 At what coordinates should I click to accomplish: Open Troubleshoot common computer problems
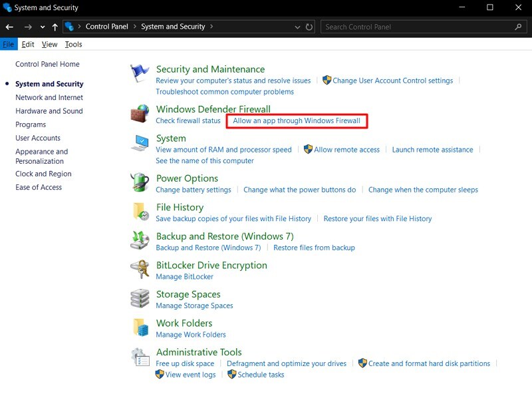point(225,92)
